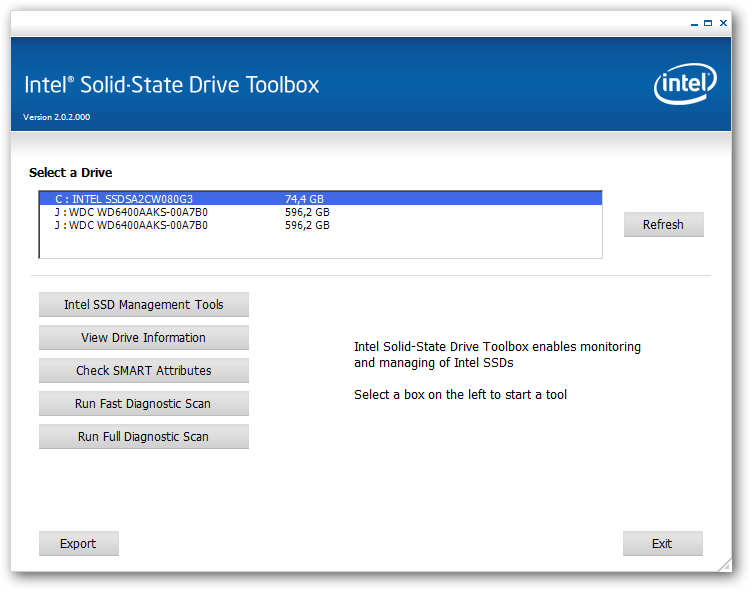
Task: Open Intel SSD Management Tools
Action: (x=143, y=304)
